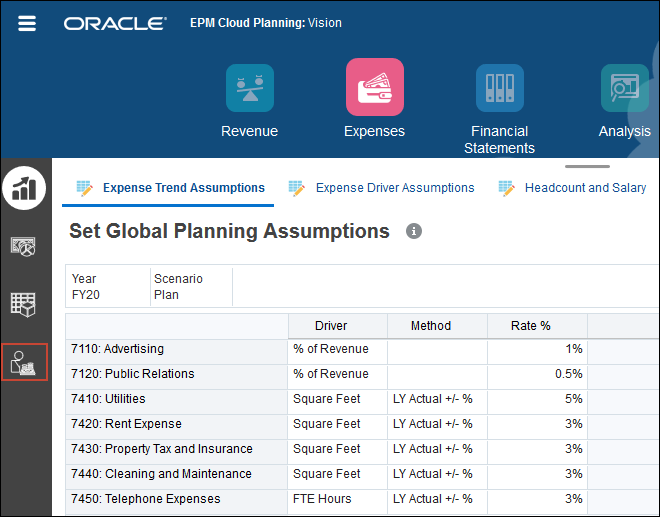Click the Revenue cluster icon
The width and height of the screenshot is (660, 517).
(x=249, y=89)
